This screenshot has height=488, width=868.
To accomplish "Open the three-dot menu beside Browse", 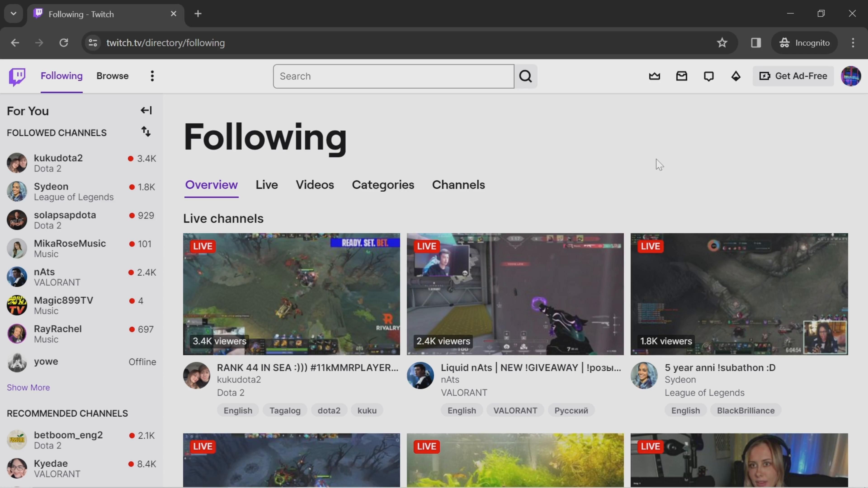I will tap(152, 76).
